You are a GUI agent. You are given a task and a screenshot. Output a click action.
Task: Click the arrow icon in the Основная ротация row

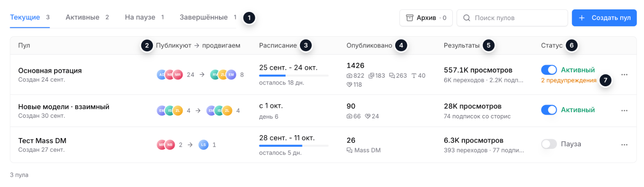pos(202,75)
